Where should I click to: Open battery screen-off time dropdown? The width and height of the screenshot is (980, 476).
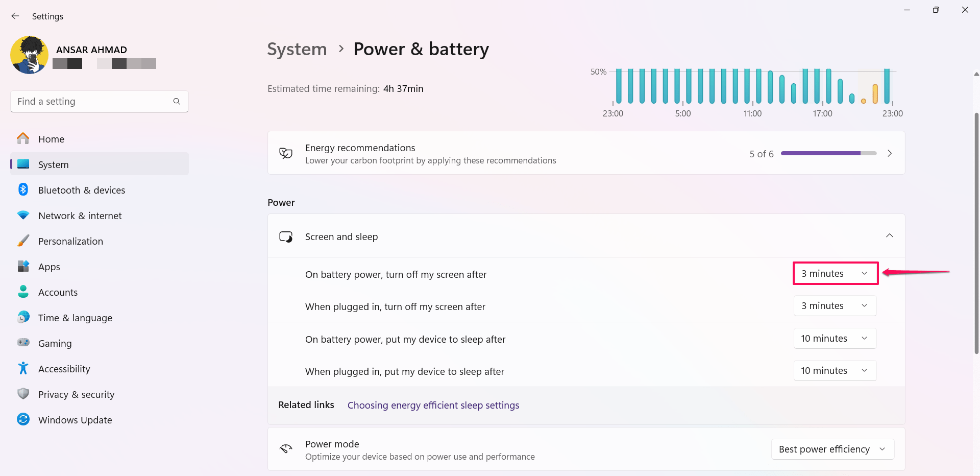835,274
